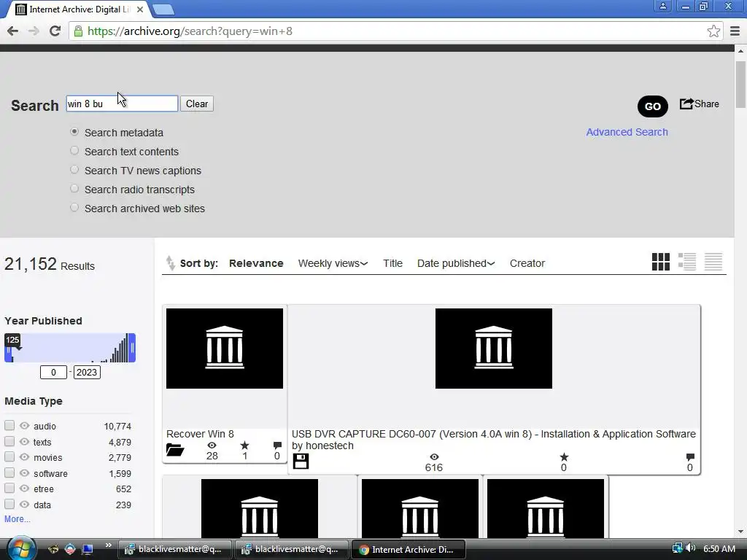Click favorites star on USB DVR item
Screen dimensions: 747x560
point(564,457)
